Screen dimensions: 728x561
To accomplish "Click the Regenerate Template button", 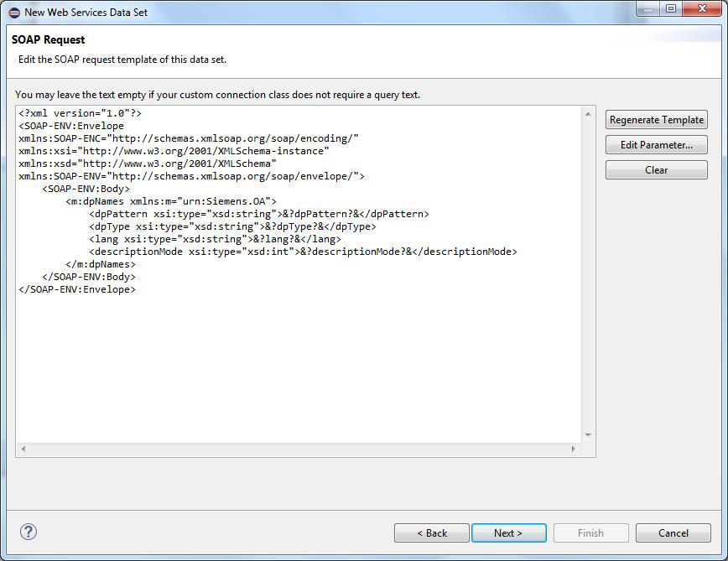I will click(x=657, y=120).
